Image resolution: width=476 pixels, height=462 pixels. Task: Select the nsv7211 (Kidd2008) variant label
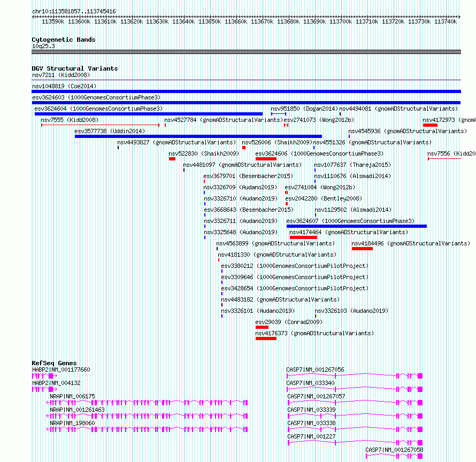coord(61,75)
